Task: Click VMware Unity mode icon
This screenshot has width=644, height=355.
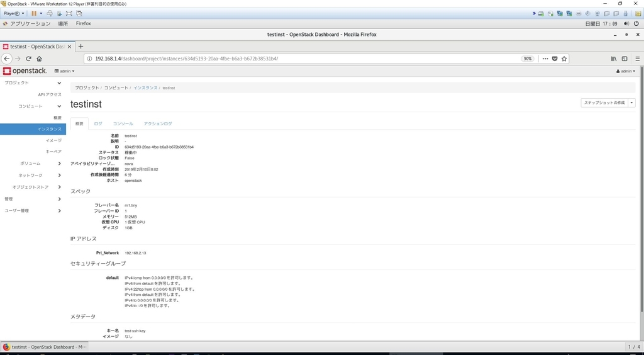Action: click(79, 14)
